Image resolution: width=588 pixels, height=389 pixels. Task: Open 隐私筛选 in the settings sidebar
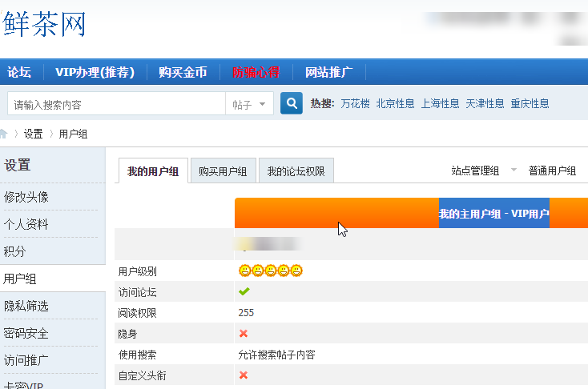26,306
